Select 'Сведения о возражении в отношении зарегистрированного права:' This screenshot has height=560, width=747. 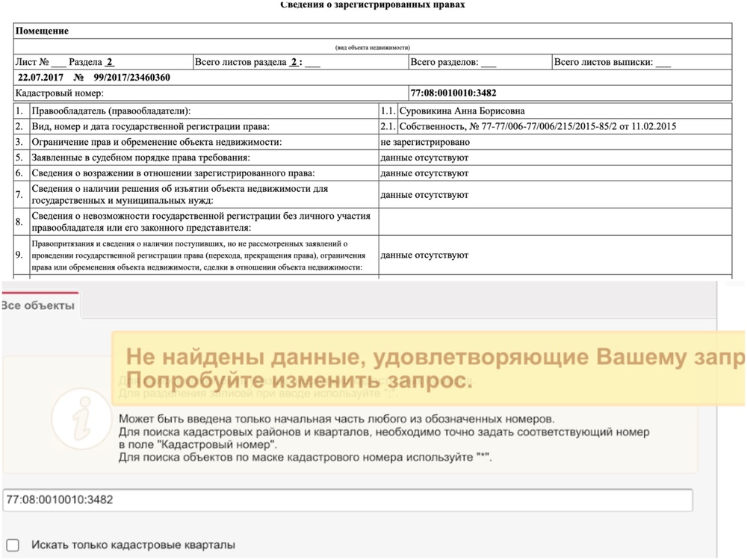[173, 173]
